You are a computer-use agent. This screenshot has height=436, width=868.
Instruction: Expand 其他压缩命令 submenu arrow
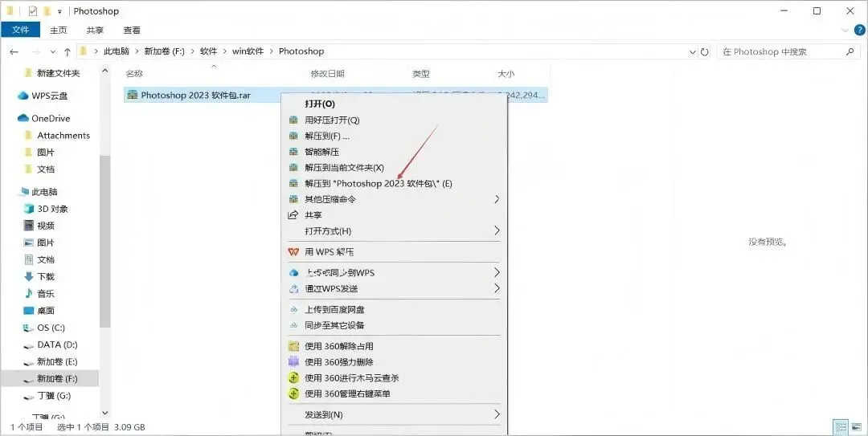[x=497, y=199]
